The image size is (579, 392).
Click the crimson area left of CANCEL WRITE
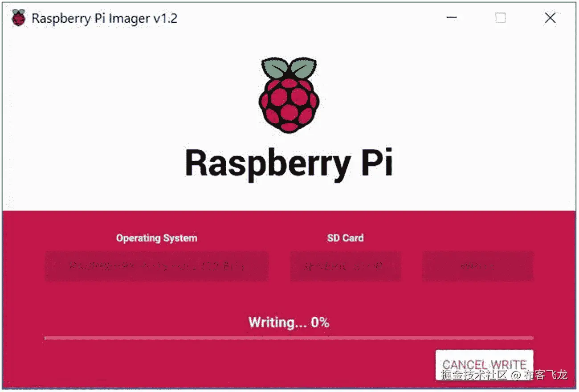[x=241, y=365]
